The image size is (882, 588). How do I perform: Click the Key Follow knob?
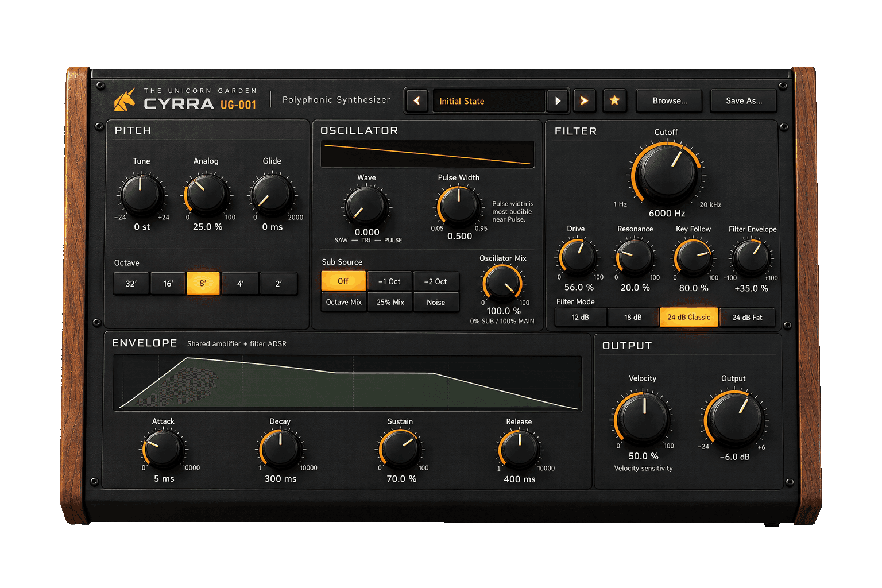pyautogui.click(x=693, y=257)
